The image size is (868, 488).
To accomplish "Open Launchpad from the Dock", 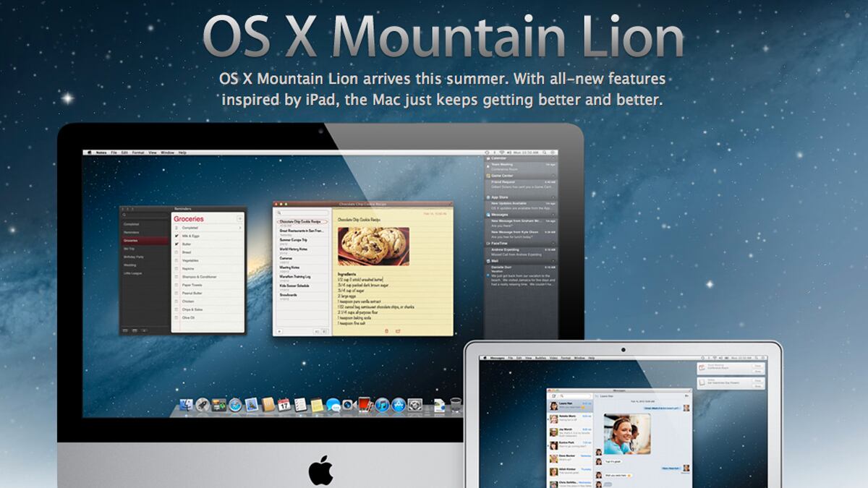I will (201, 403).
